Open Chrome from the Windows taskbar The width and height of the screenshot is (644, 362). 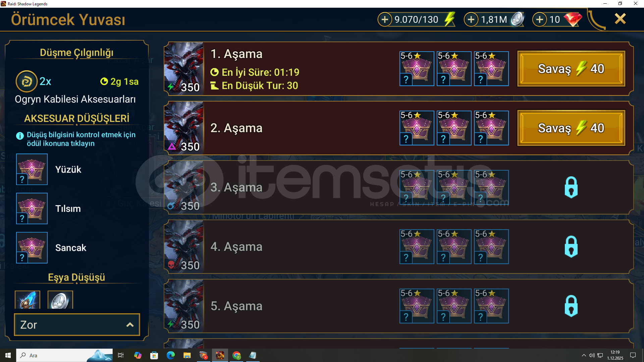click(x=236, y=355)
